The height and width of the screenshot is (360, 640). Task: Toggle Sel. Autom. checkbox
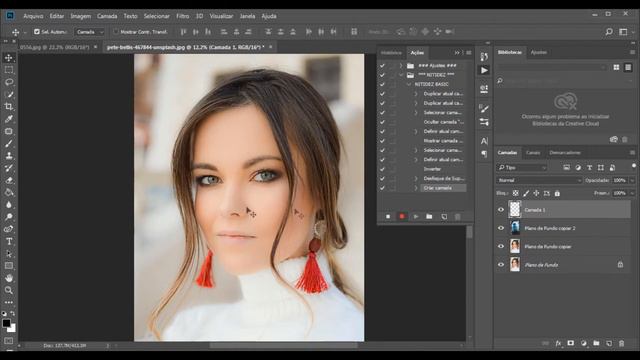pos(37,31)
